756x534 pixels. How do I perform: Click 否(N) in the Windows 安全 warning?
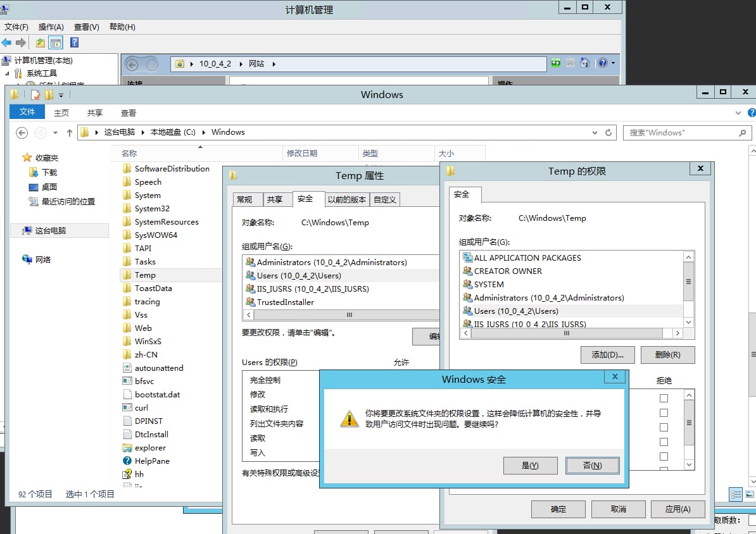pyautogui.click(x=591, y=466)
